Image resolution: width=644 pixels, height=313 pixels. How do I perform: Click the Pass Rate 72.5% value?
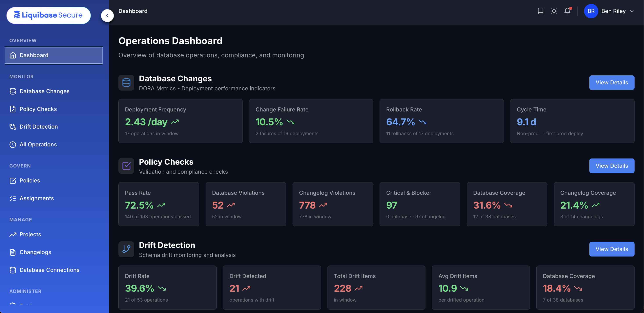point(139,206)
